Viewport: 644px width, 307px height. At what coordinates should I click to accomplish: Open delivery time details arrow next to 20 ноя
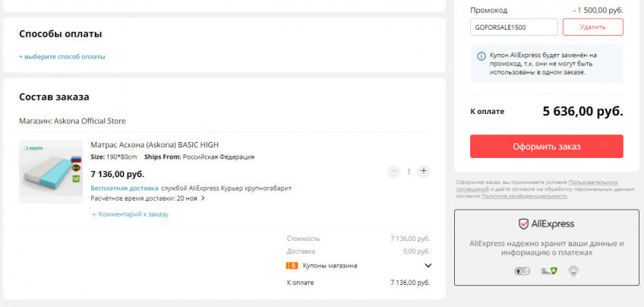(x=203, y=198)
